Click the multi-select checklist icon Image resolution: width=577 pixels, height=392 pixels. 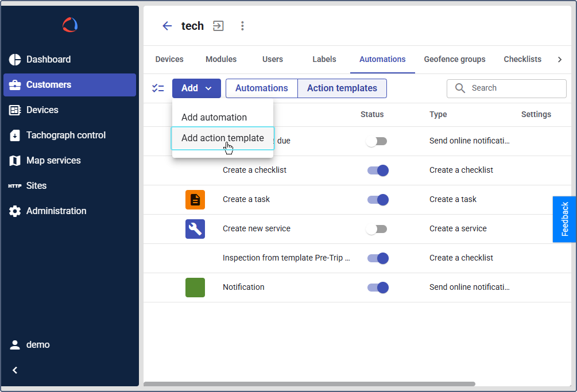(158, 88)
